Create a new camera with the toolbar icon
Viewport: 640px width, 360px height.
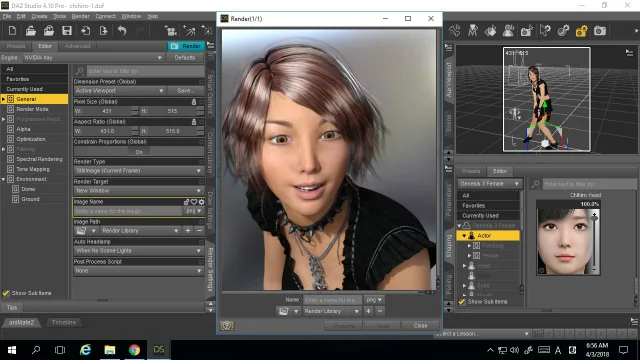(x=170, y=31)
